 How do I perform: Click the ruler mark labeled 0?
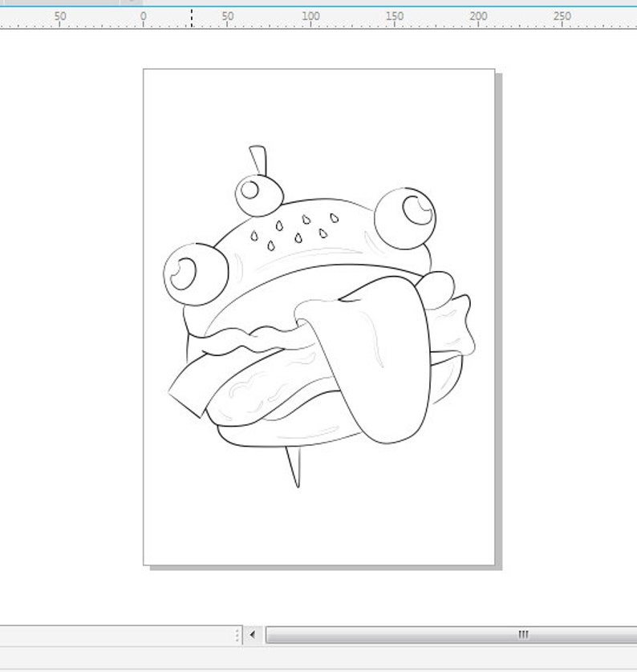(x=143, y=17)
